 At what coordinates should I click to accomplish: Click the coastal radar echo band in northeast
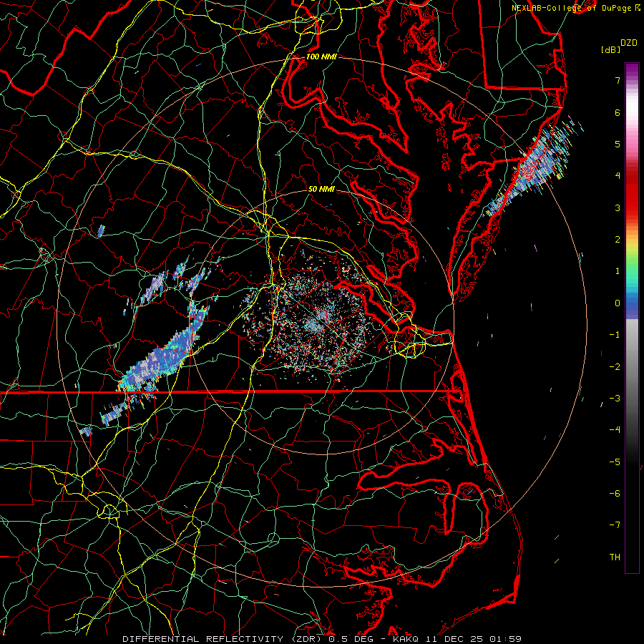(534, 166)
